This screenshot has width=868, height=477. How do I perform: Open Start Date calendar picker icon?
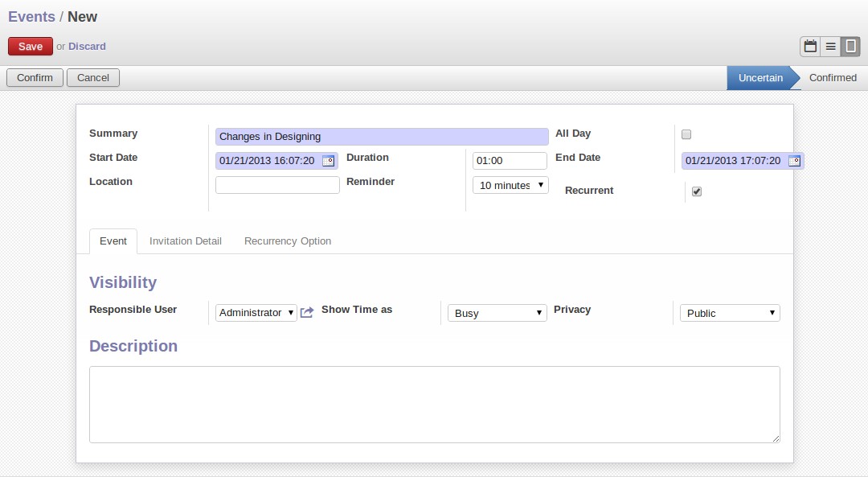328,161
